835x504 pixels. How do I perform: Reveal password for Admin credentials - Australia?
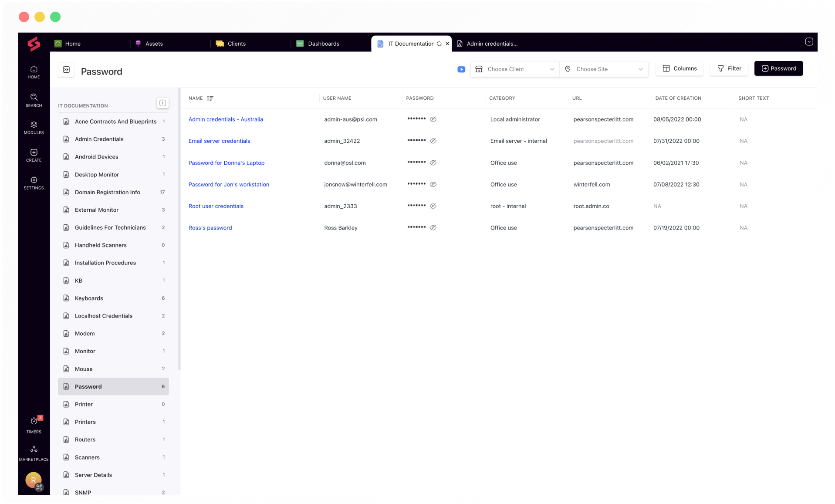[x=433, y=119]
